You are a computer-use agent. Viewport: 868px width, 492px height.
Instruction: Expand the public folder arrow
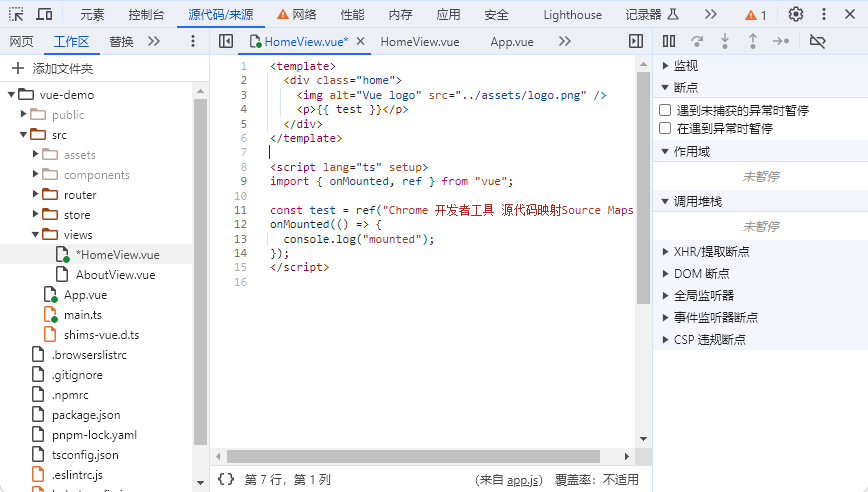23,114
